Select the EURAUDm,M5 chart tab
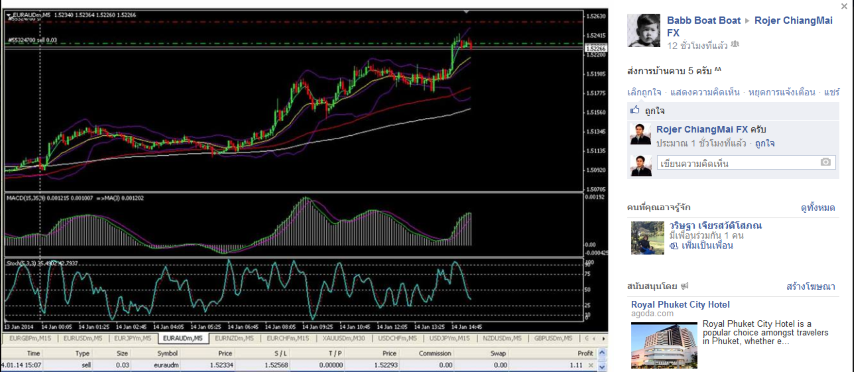854x372 pixels. pyautogui.click(x=184, y=338)
